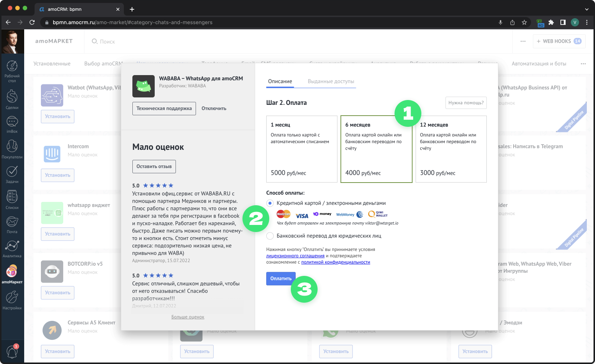Install Сервисы A5 Клиент widget
This screenshot has width=595, height=364.
click(x=58, y=351)
